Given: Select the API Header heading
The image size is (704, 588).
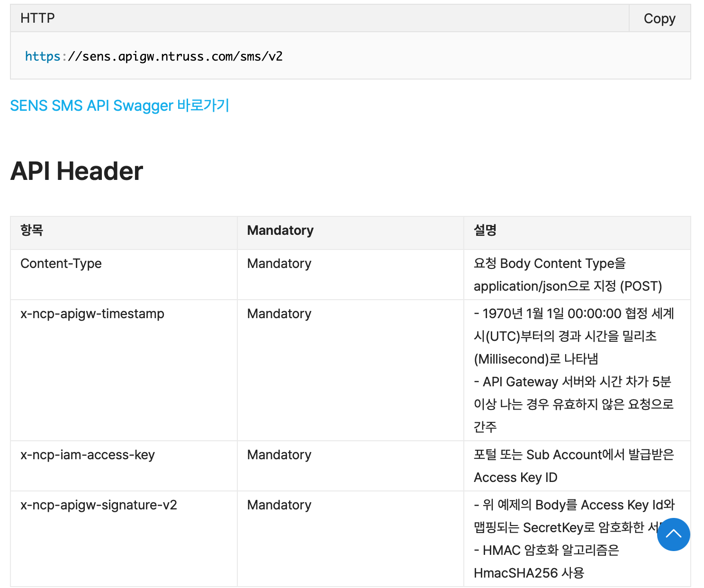Looking at the screenshot, I should (x=77, y=171).
